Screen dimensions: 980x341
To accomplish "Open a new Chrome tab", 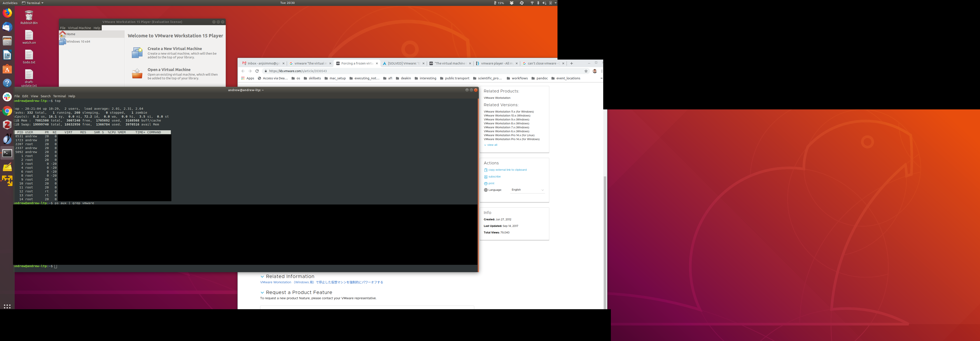I will point(571,63).
